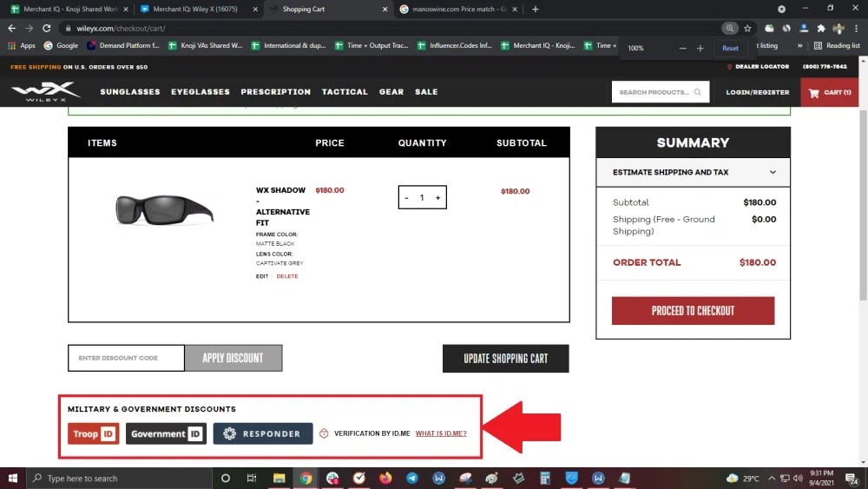Screen dimensions: 868x489
Task: Increase quantity with plus button
Action: pos(437,198)
